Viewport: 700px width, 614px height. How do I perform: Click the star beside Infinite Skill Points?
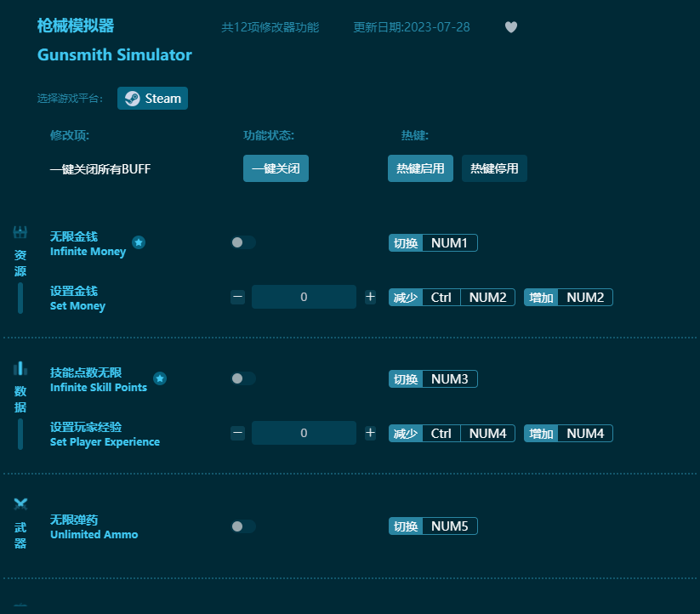pyautogui.click(x=159, y=378)
